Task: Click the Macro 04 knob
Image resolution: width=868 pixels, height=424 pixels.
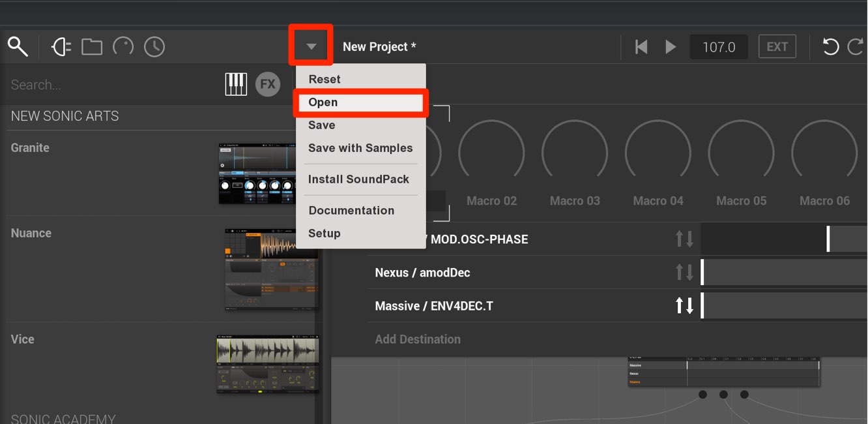Action: tap(658, 153)
